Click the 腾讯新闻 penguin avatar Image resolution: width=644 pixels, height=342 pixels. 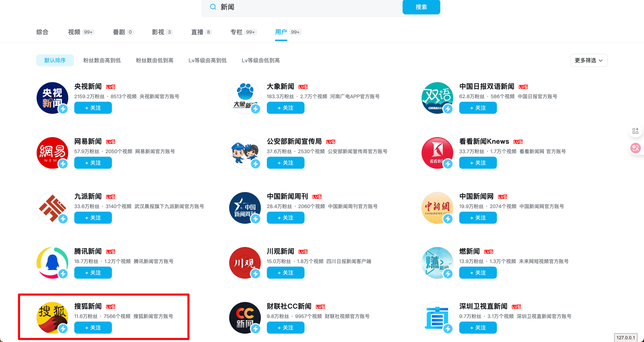(x=52, y=263)
